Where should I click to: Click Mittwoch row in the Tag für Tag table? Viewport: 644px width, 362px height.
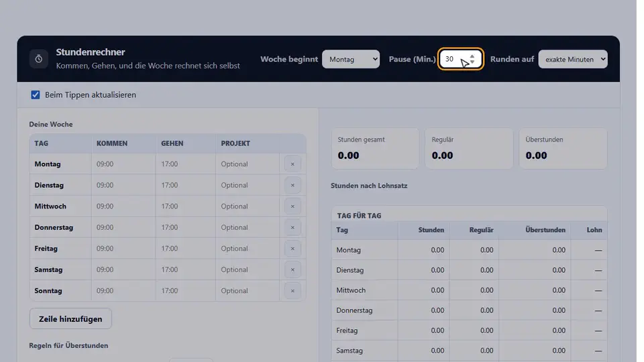coord(469,290)
